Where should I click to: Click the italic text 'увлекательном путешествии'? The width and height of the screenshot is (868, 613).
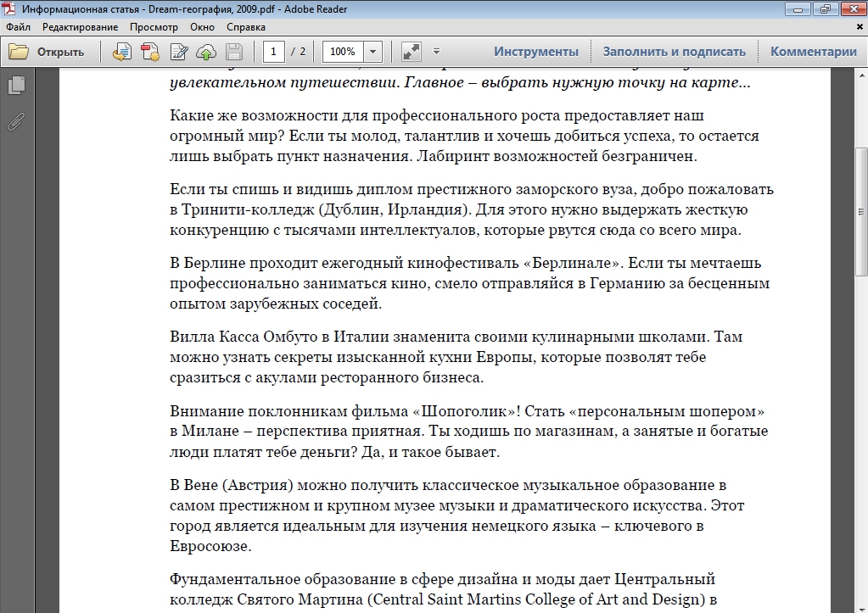click(283, 82)
